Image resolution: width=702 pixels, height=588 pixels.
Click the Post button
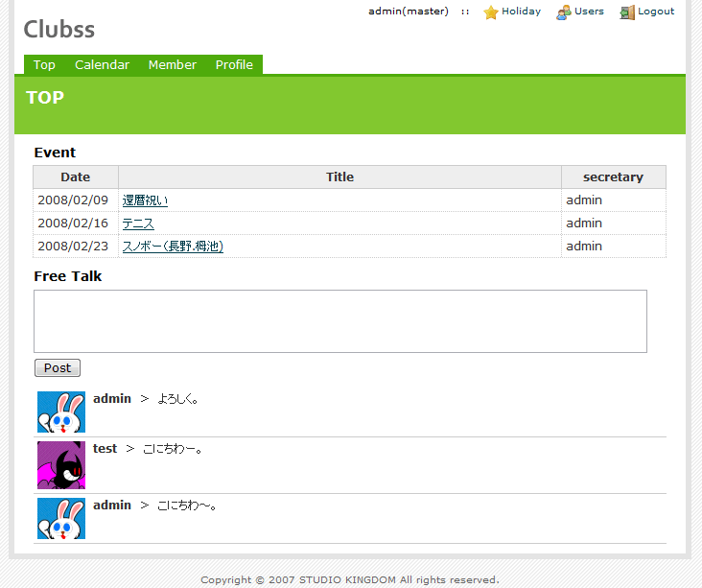click(x=58, y=367)
